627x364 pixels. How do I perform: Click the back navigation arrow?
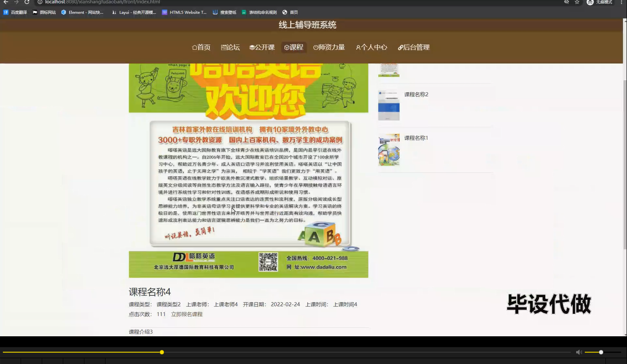6,2
